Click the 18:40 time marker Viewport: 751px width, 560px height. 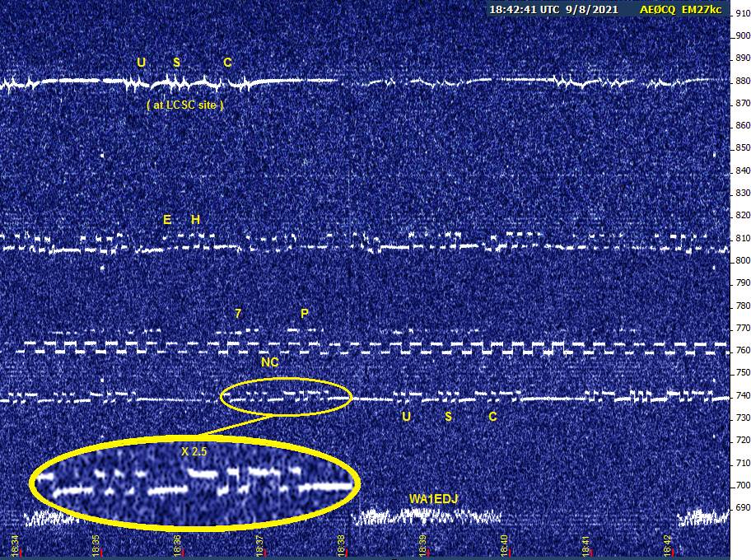505,544
